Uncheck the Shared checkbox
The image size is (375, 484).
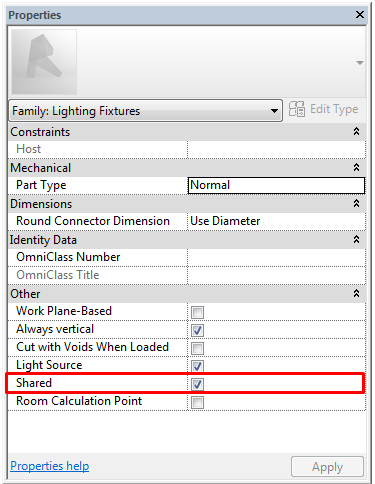(x=197, y=384)
